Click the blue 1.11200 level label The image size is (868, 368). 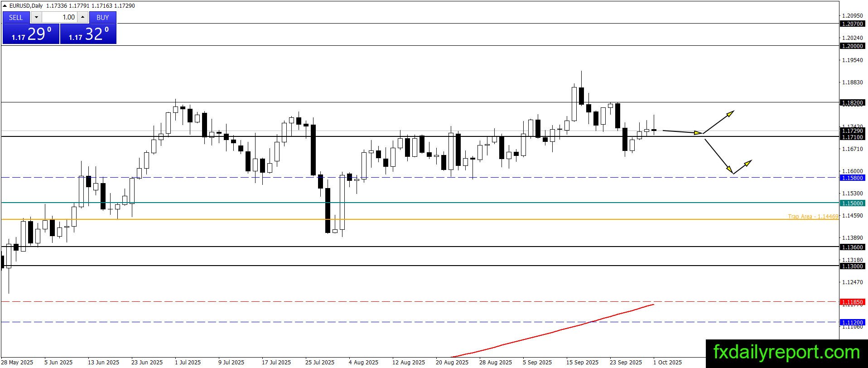(852, 323)
